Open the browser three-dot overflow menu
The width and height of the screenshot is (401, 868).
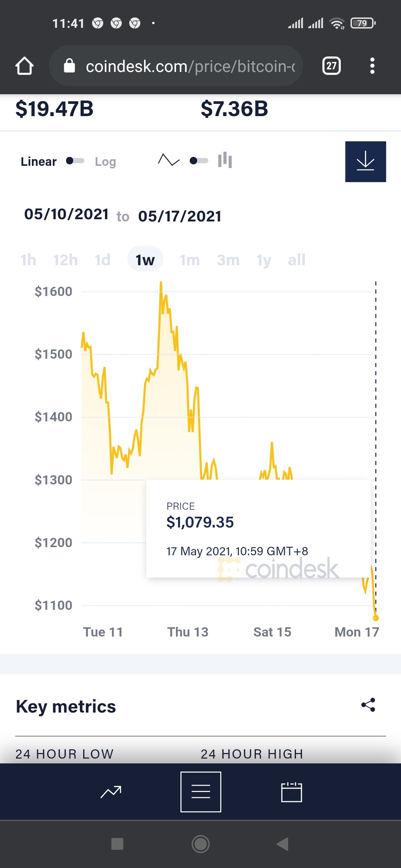point(372,66)
